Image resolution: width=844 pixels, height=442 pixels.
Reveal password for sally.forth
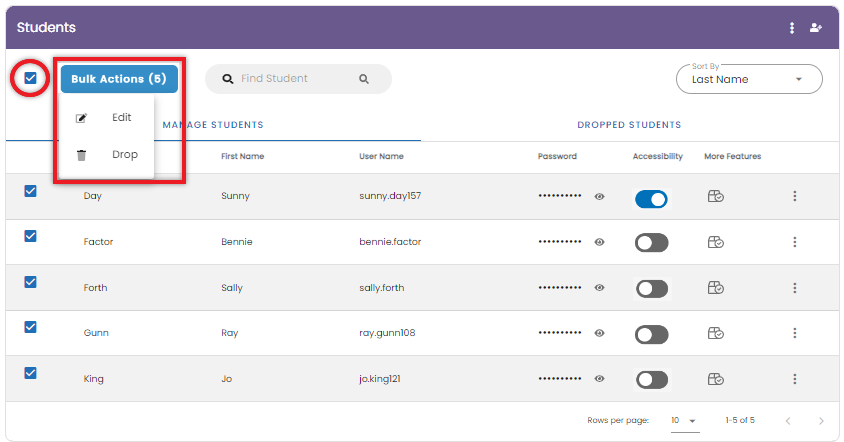click(x=599, y=288)
